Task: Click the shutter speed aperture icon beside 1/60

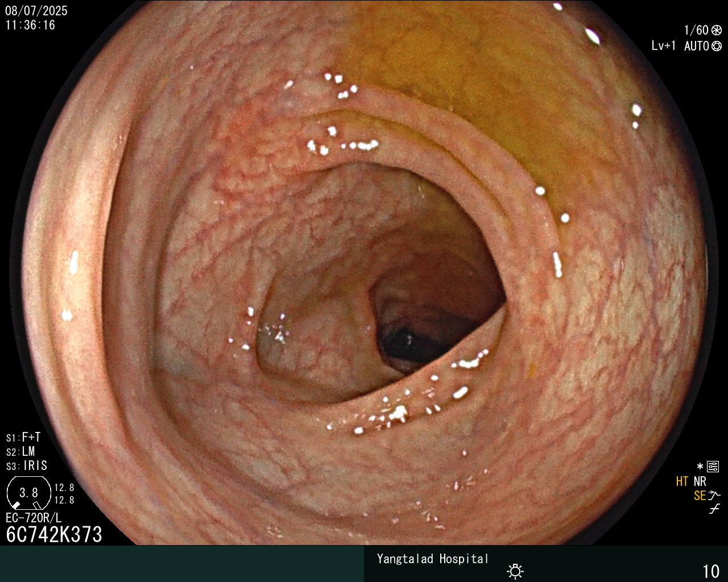Action: pos(717,31)
